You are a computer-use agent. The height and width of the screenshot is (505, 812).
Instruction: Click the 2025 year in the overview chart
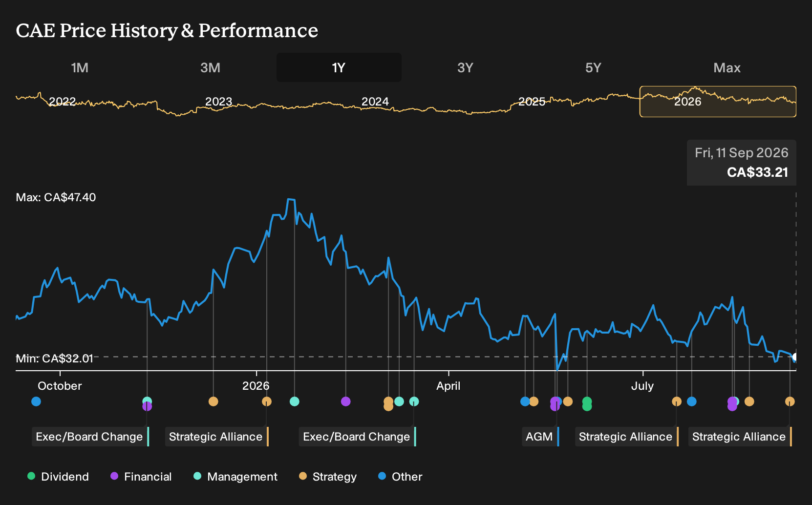pyautogui.click(x=532, y=102)
